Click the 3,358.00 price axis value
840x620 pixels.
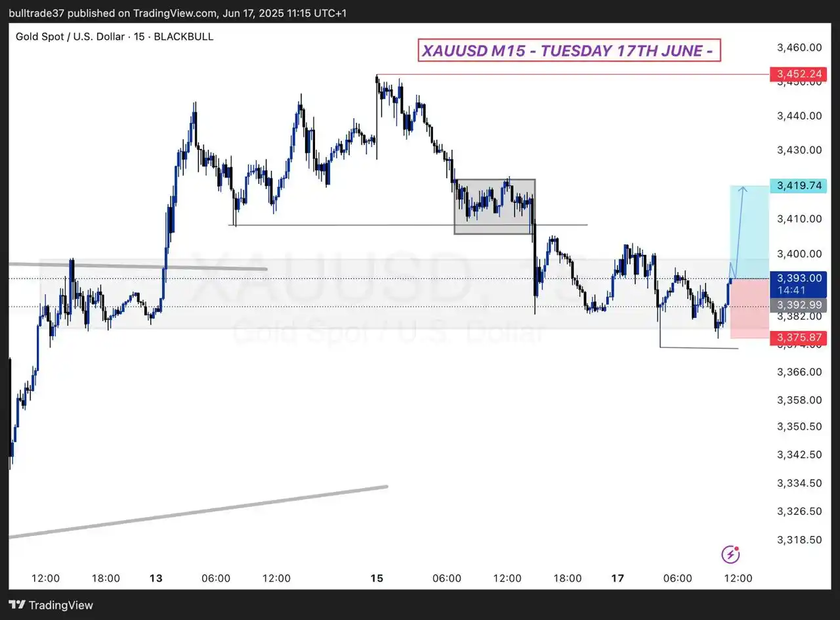point(799,399)
